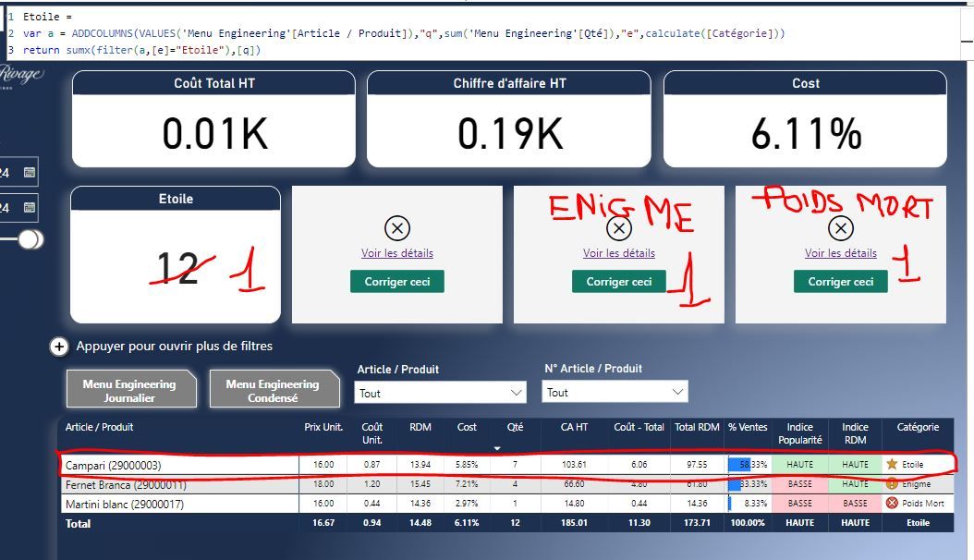Click the Cost 6.11% card
974x560 pixels.
806,119
